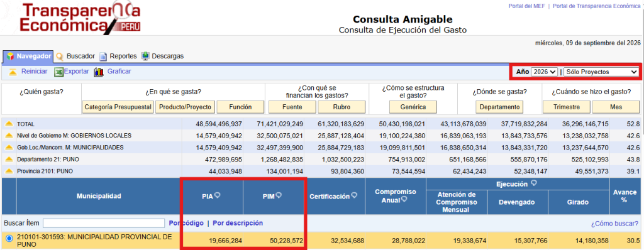Click the Municipalidad column header

tap(99, 196)
